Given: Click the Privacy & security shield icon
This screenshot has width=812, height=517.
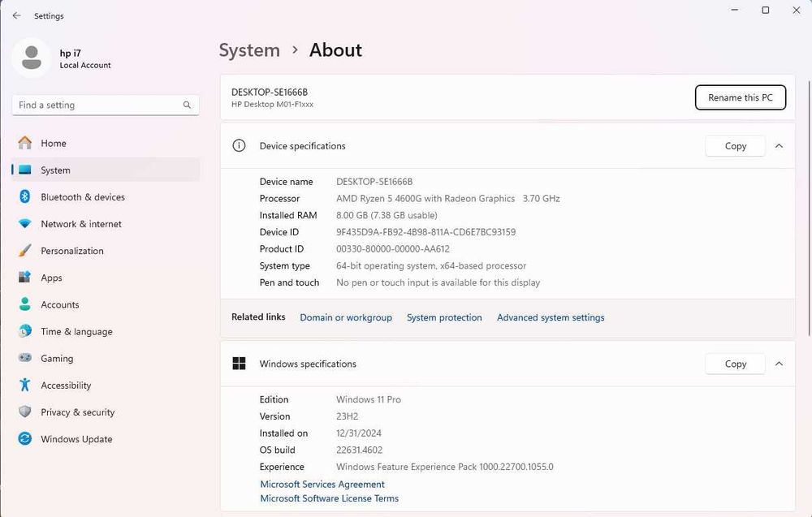Looking at the screenshot, I should 25,412.
